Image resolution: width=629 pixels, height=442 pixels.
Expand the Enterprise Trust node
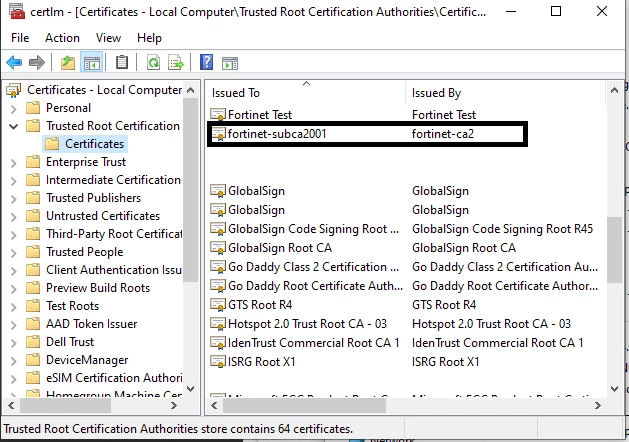point(14,162)
